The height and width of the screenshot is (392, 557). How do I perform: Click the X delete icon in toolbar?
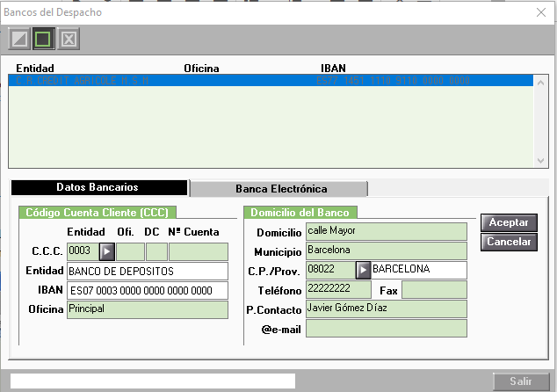[69, 39]
